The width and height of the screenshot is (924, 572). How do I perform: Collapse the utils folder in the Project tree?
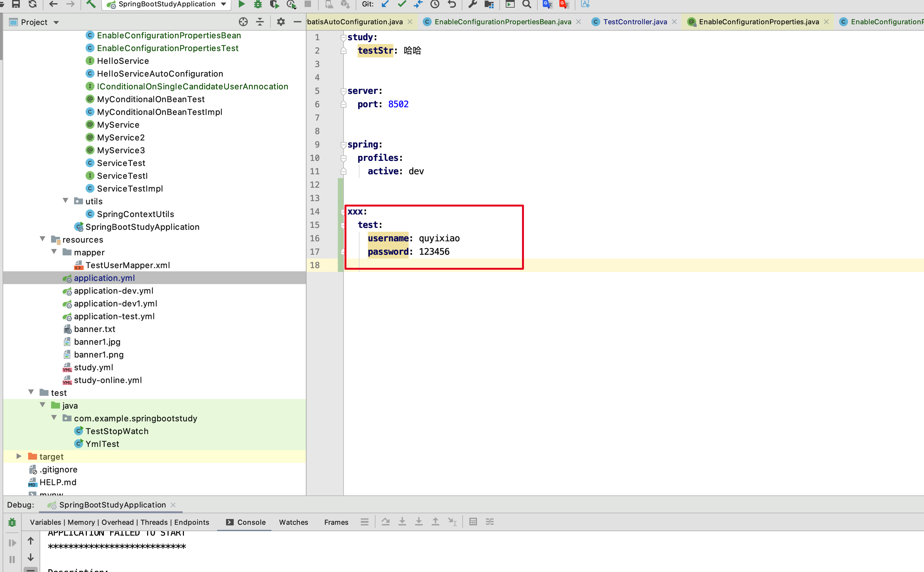[65, 200]
